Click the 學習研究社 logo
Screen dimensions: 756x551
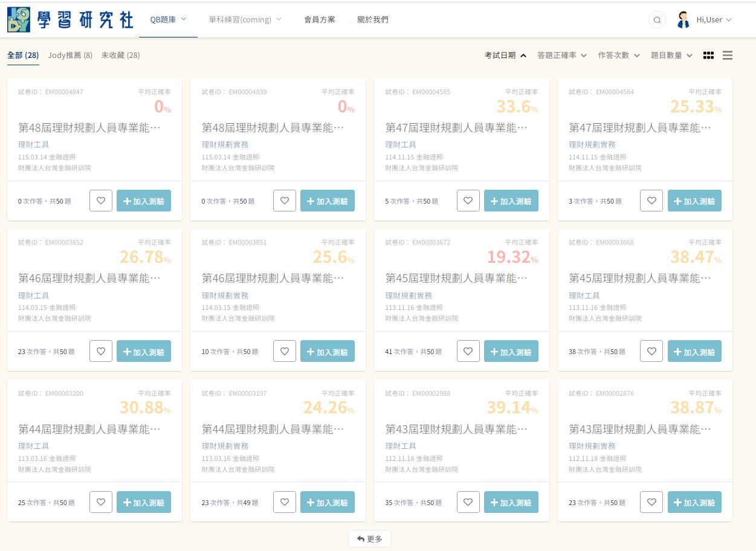[70, 19]
